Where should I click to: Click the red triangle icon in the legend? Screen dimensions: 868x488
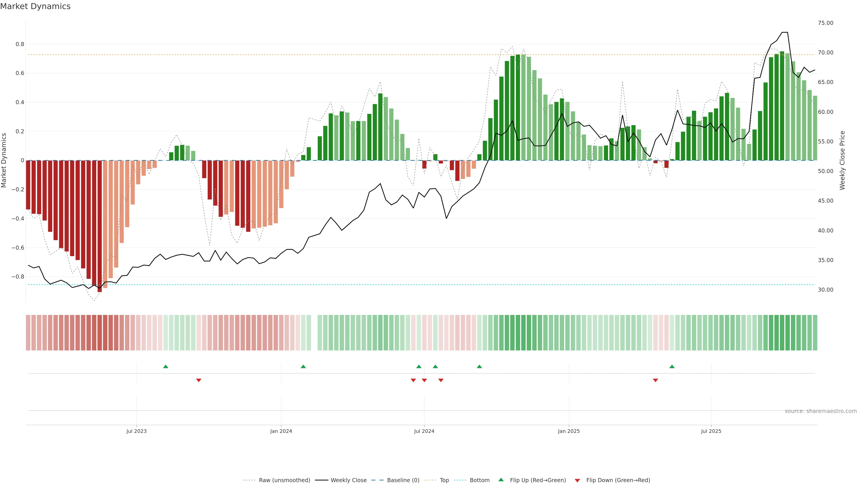point(577,480)
